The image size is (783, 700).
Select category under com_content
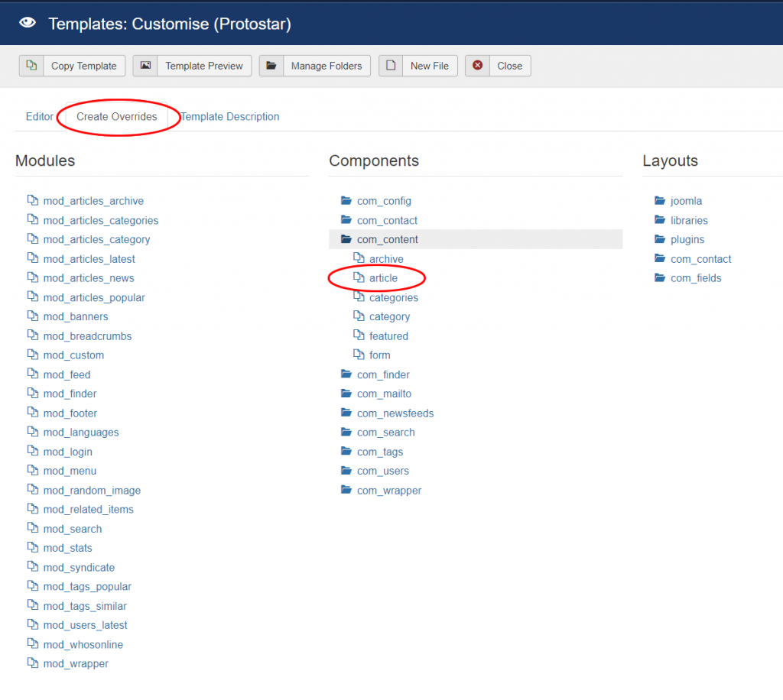388,316
